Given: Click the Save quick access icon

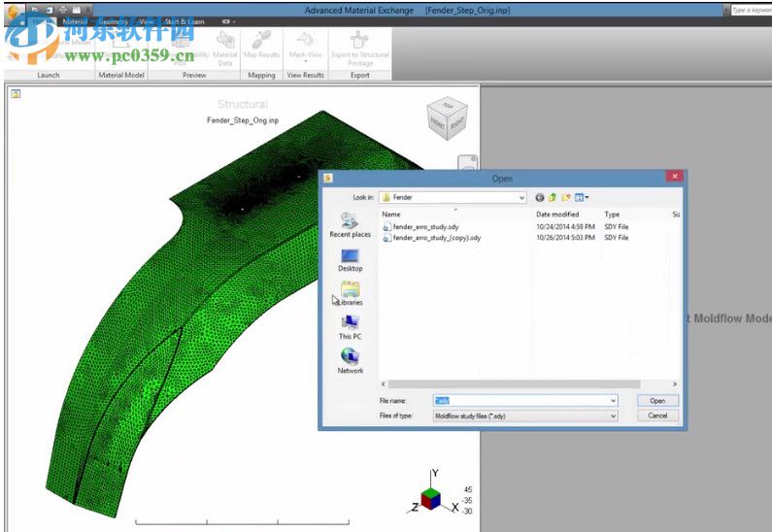Looking at the screenshot, I should (50, 10).
